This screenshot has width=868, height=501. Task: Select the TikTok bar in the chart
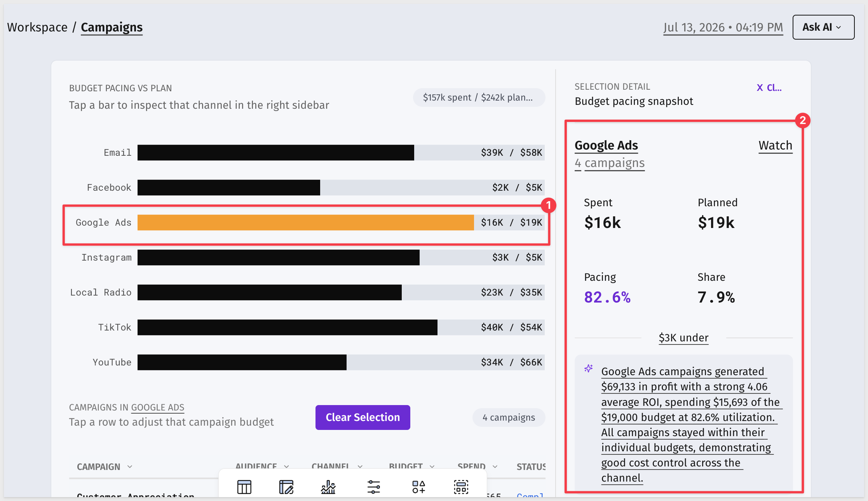pos(288,327)
